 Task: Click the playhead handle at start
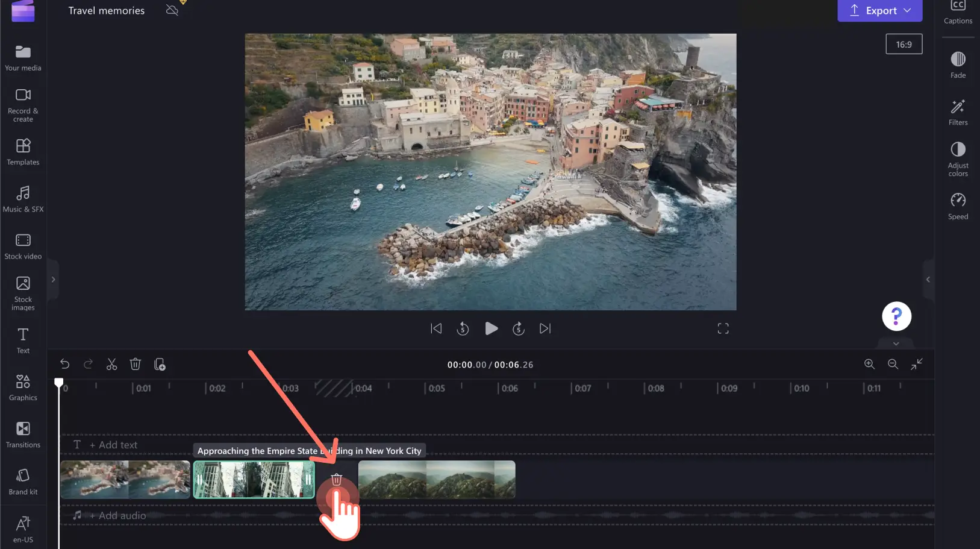(58, 383)
